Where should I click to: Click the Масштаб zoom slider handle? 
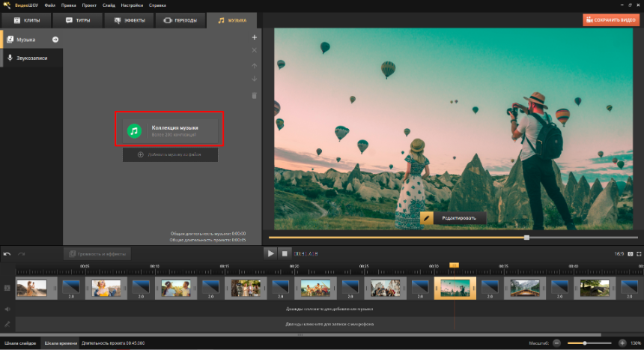(585, 343)
